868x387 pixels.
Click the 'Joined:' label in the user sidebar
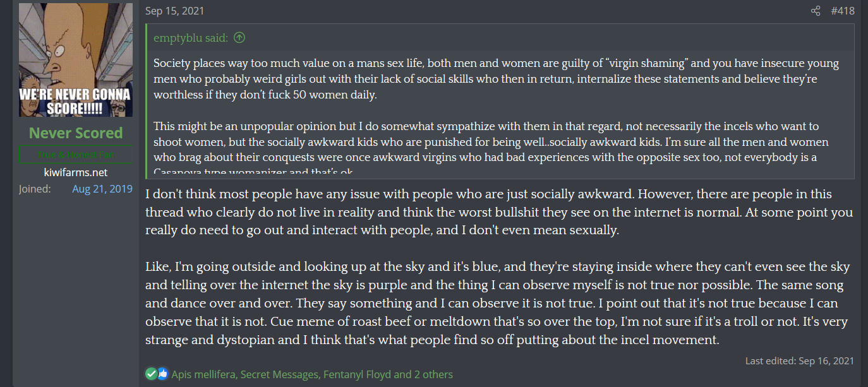tap(35, 189)
